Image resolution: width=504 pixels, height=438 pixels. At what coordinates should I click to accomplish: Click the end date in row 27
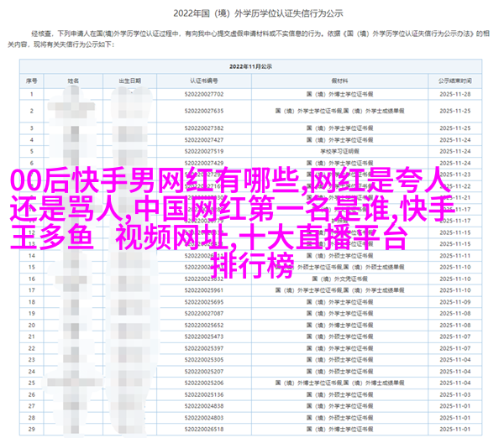pos(455,406)
